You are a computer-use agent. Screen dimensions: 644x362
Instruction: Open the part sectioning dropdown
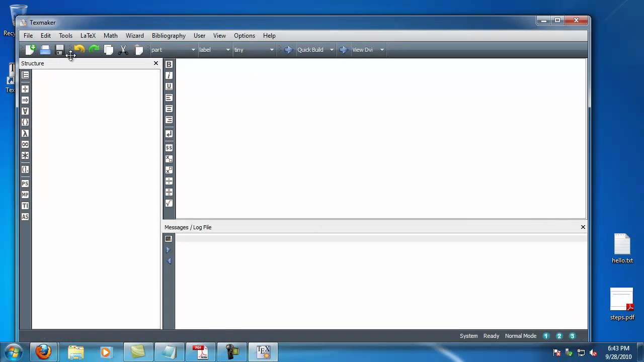click(x=173, y=49)
